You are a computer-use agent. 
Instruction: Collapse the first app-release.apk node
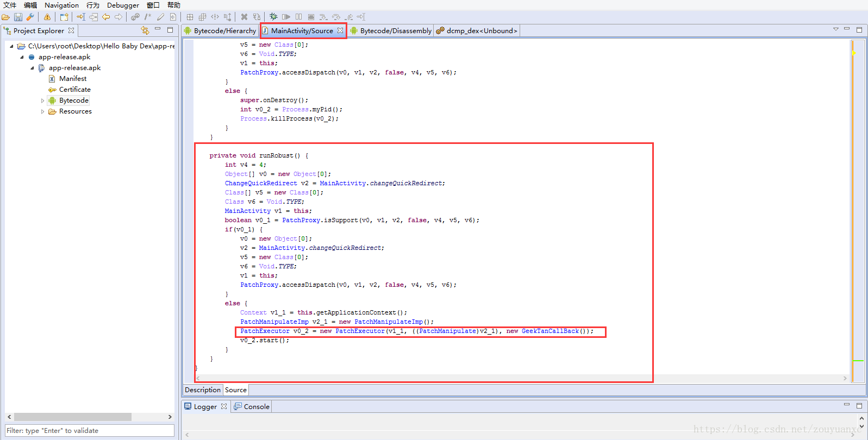click(x=22, y=57)
